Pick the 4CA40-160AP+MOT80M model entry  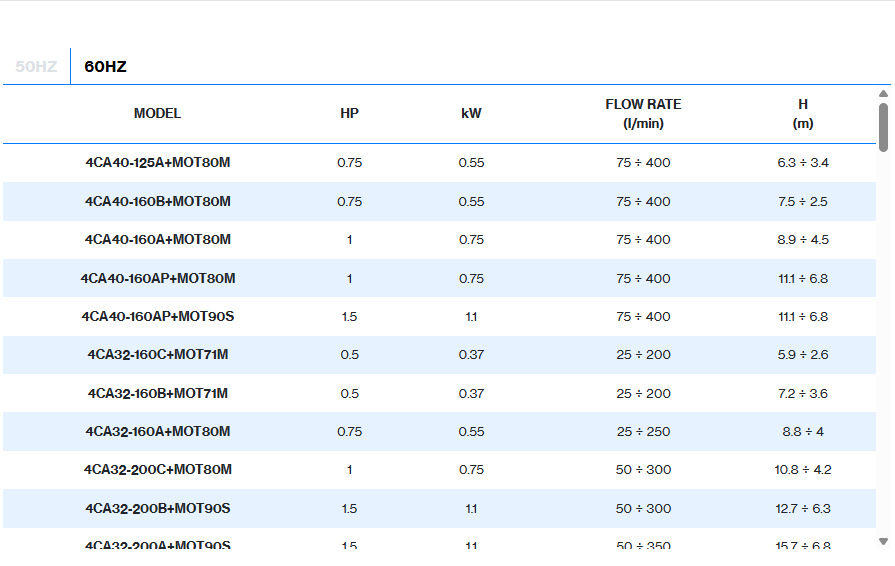158,279
